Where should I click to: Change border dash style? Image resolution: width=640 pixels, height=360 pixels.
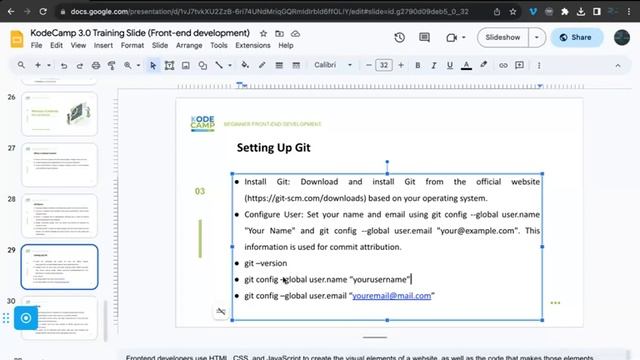click(296, 65)
